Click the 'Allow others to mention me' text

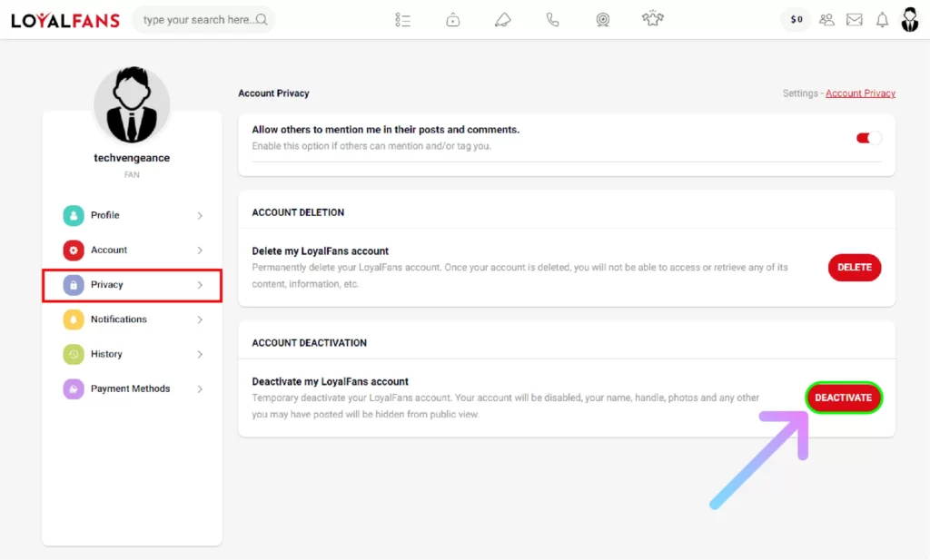pyautogui.click(x=385, y=130)
